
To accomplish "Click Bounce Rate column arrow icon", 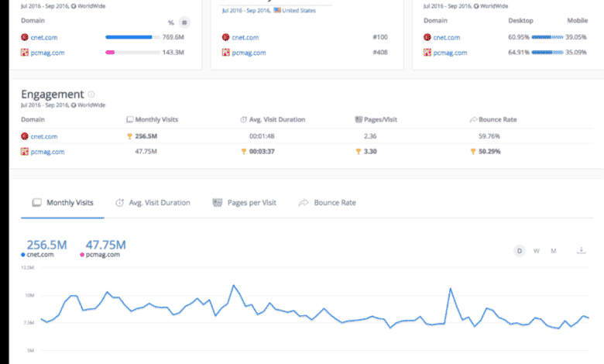I will click(x=473, y=120).
